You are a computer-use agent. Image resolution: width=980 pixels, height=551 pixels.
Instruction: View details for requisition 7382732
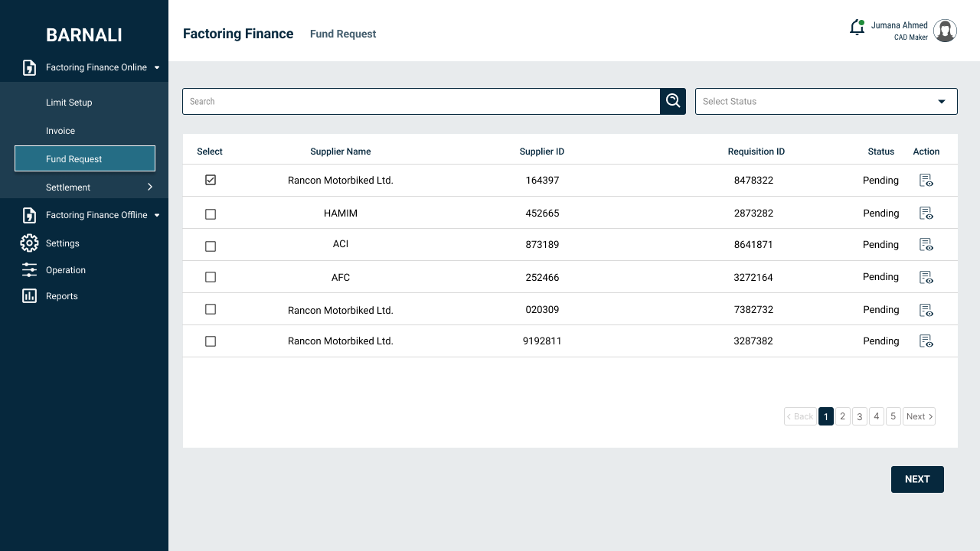926,310
